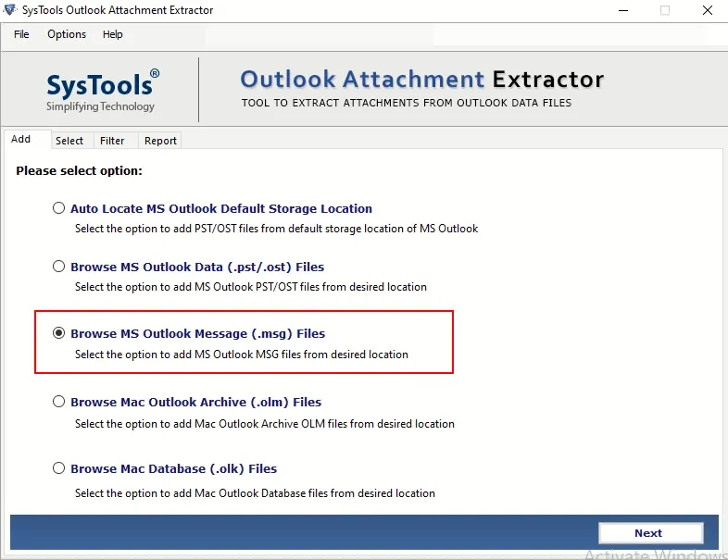Click 'Browse Mac Database (.olk) Files' label
The image size is (728, 560).
click(173, 469)
